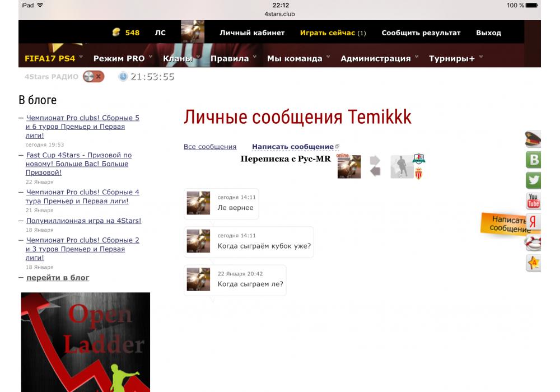Click message Когда сыграём кубок уже?
The height and width of the screenshot is (392, 560).
pyautogui.click(x=264, y=246)
